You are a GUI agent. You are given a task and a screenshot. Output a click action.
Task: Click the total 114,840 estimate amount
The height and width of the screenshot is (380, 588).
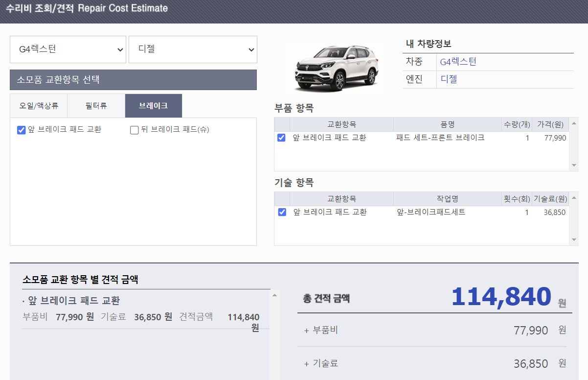[x=501, y=297]
